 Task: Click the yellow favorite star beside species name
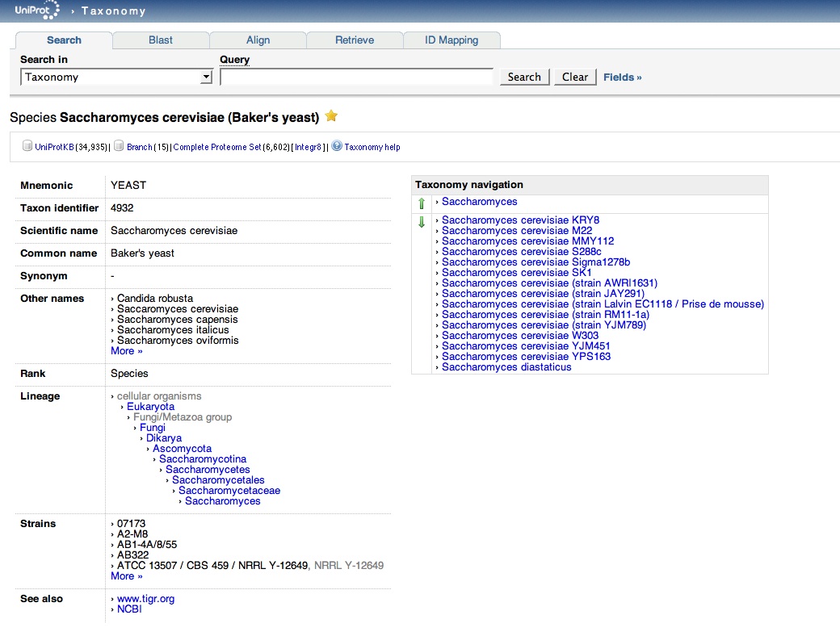(x=331, y=116)
